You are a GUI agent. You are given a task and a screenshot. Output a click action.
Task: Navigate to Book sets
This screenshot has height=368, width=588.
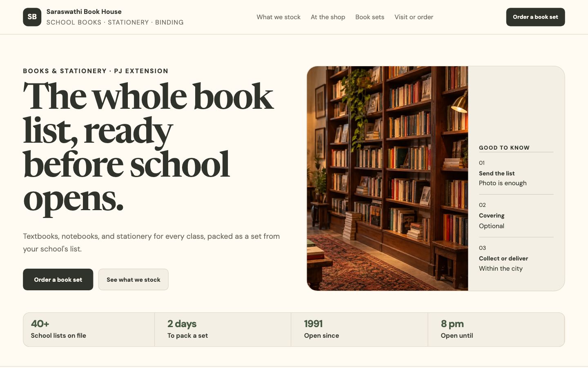coord(370,17)
